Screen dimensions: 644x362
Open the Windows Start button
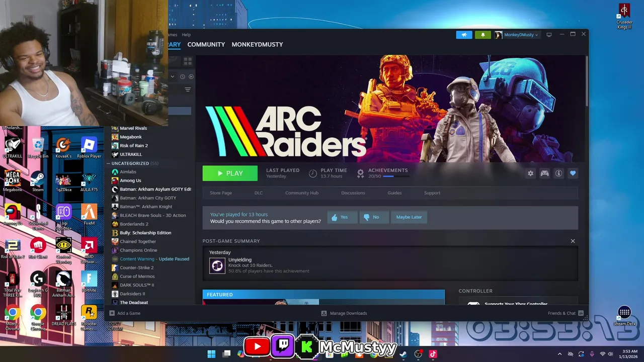tap(211, 354)
